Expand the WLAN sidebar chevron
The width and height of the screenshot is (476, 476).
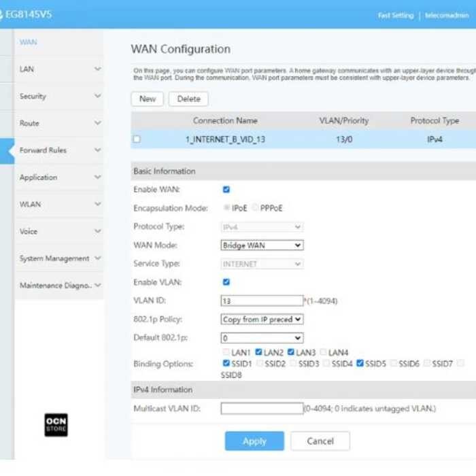(97, 205)
